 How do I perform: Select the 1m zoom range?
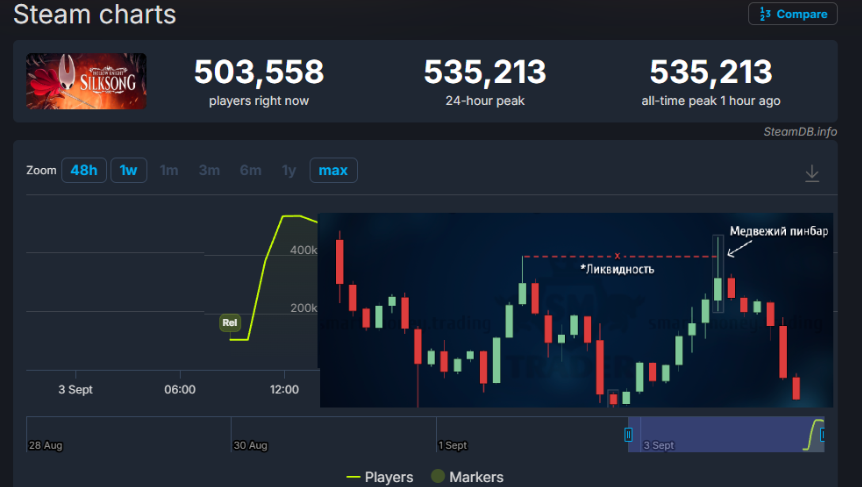tap(169, 170)
